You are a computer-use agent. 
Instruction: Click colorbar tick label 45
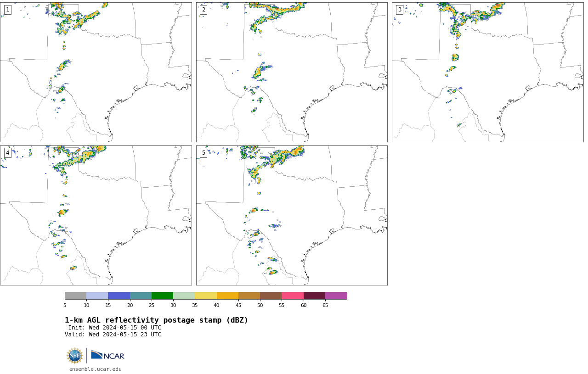(x=238, y=305)
